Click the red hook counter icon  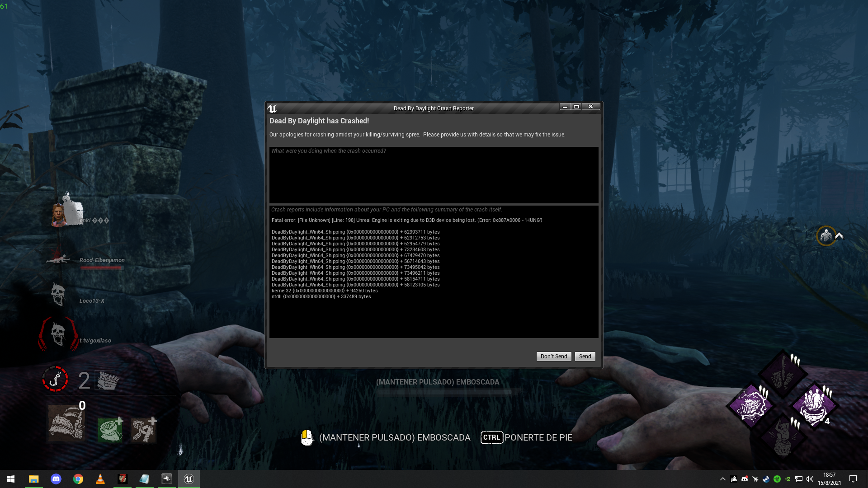[x=55, y=379]
